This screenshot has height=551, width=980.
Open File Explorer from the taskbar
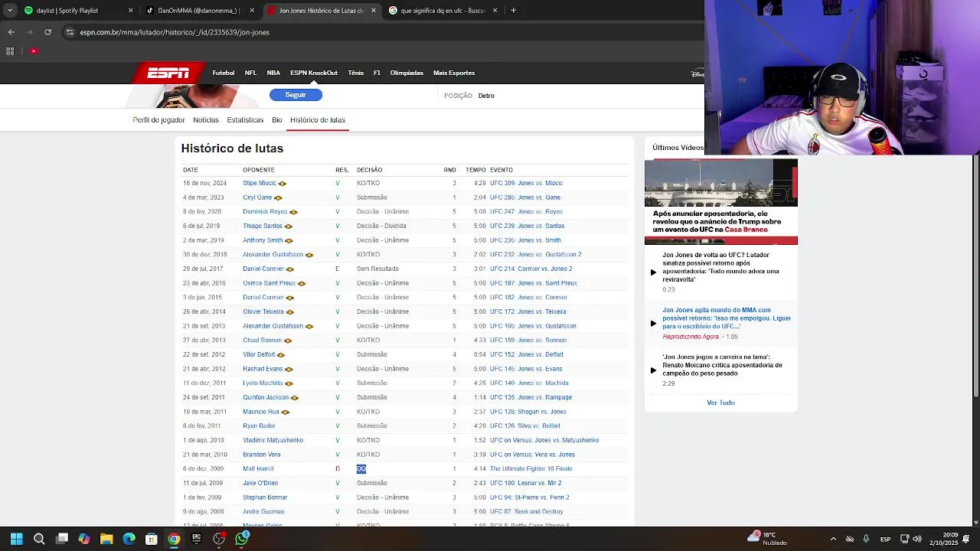(x=106, y=539)
